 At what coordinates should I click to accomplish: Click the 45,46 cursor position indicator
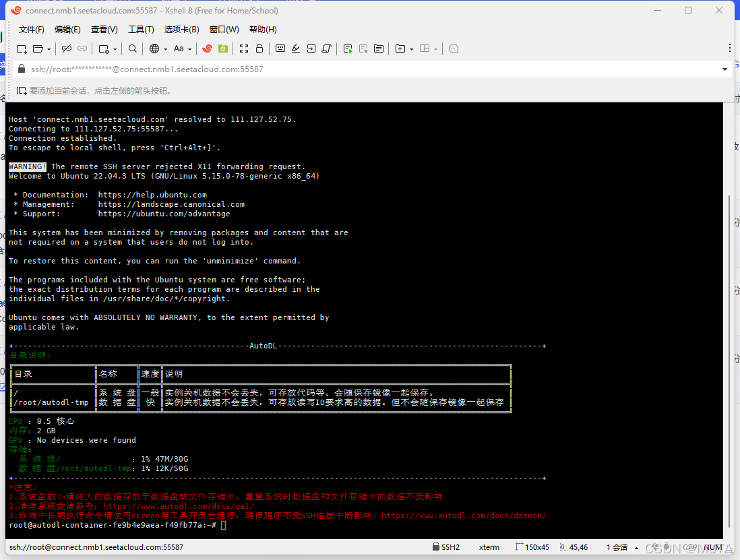574,547
